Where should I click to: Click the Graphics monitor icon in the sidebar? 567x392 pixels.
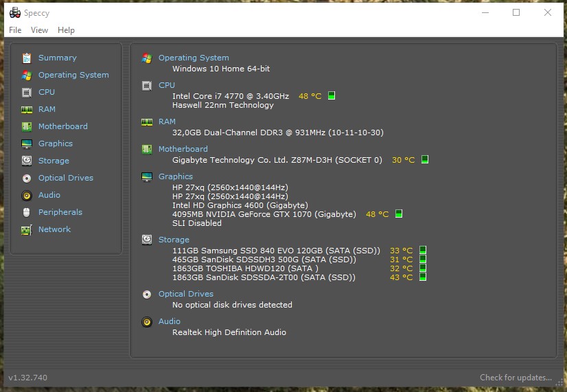coord(26,144)
